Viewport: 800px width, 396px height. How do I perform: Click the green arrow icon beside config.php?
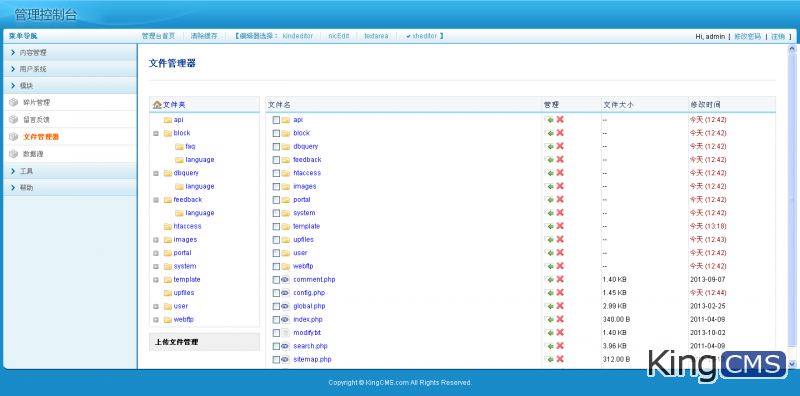pyautogui.click(x=549, y=292)
